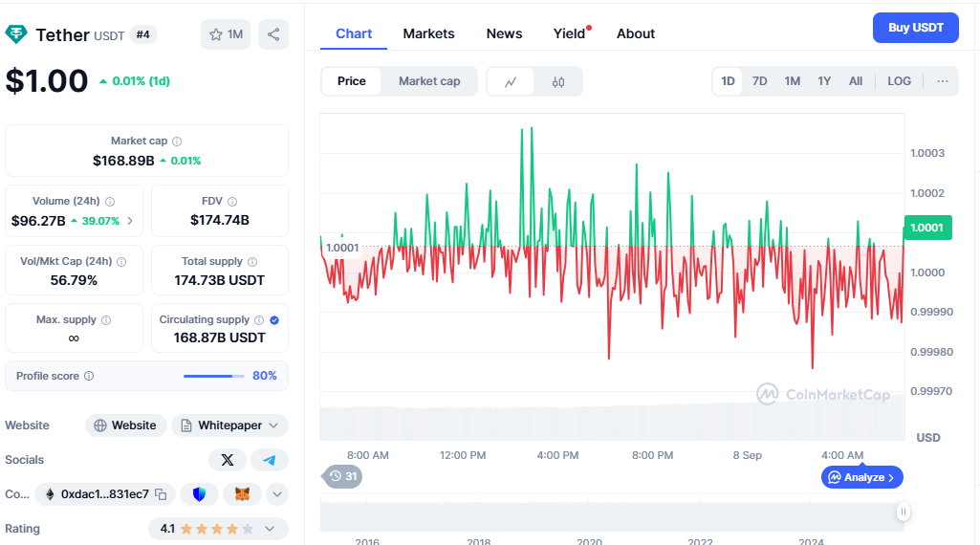Click the $168.89B market cap value

[x=123, y=161]
